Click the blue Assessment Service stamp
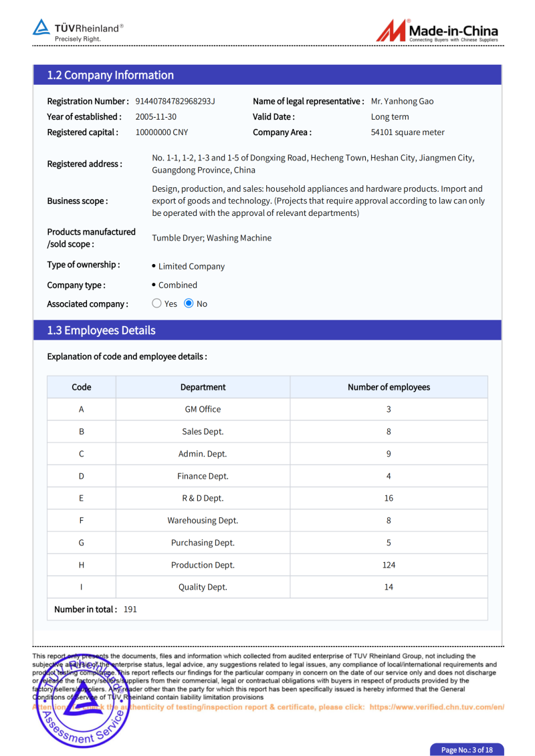This screenshot has height=756, width=535. coord(80,703)
